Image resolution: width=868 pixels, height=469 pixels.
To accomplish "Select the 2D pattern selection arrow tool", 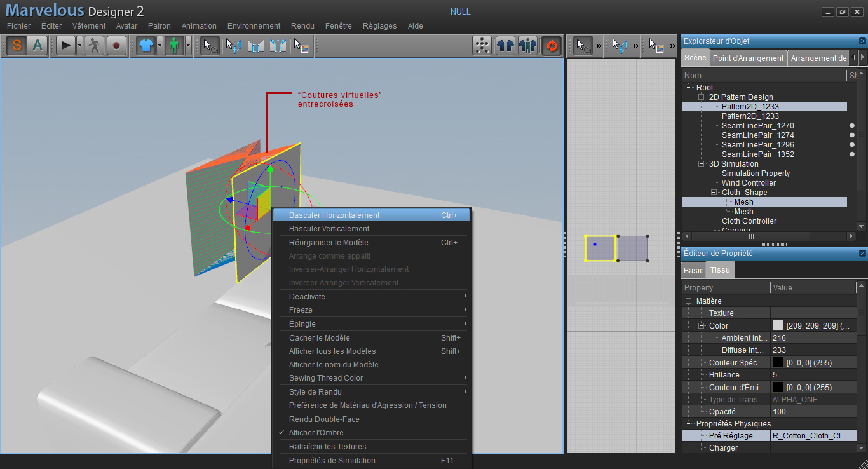I will click(x=583, y=46).
